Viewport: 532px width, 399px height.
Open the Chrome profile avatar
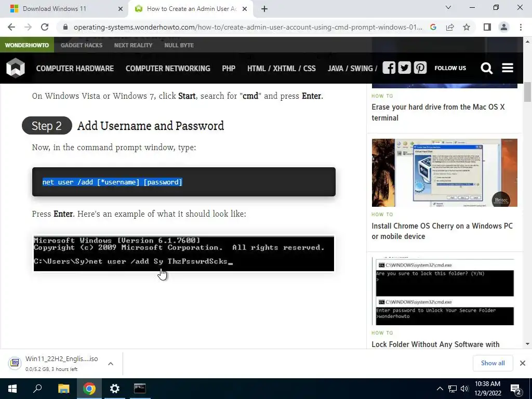coord(504,27)
